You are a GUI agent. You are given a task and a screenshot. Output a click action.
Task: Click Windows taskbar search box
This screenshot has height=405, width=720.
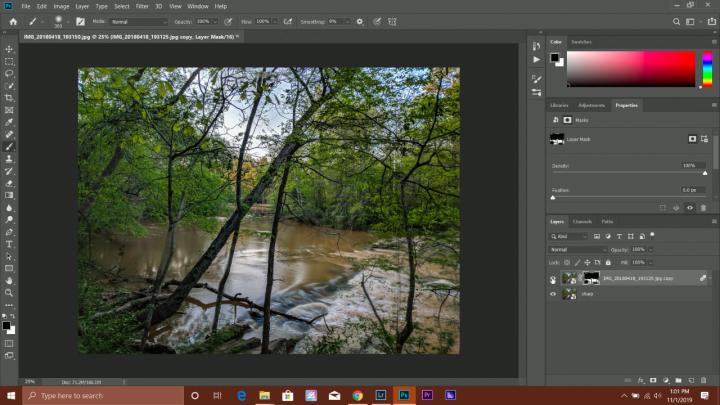pos(103,395)
